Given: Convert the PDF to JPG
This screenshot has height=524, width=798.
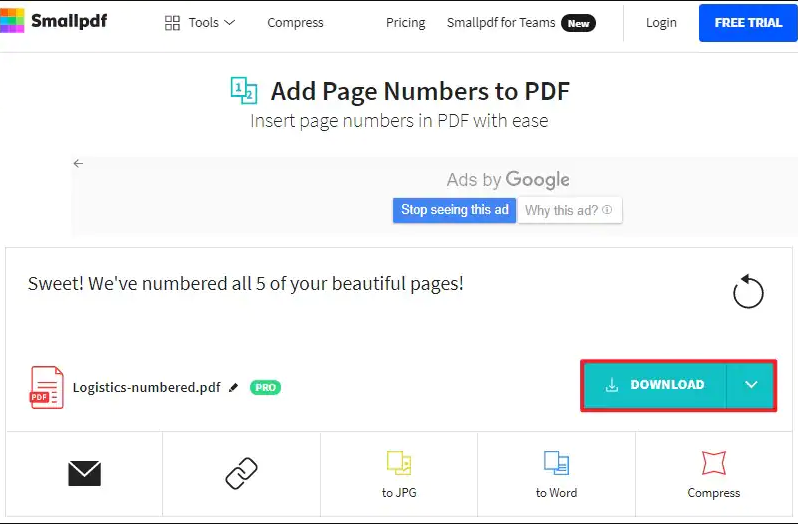Looking at the screenshot, I should [399, 474].
